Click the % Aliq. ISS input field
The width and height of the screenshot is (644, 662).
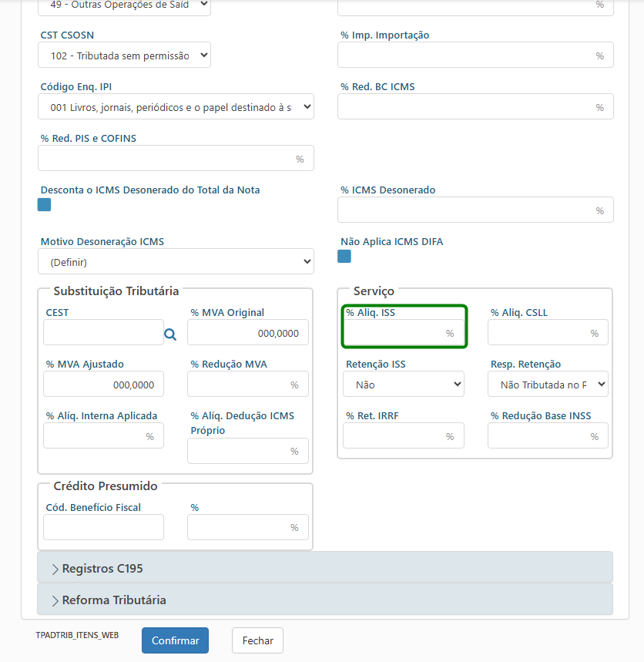tap(394, 333)
